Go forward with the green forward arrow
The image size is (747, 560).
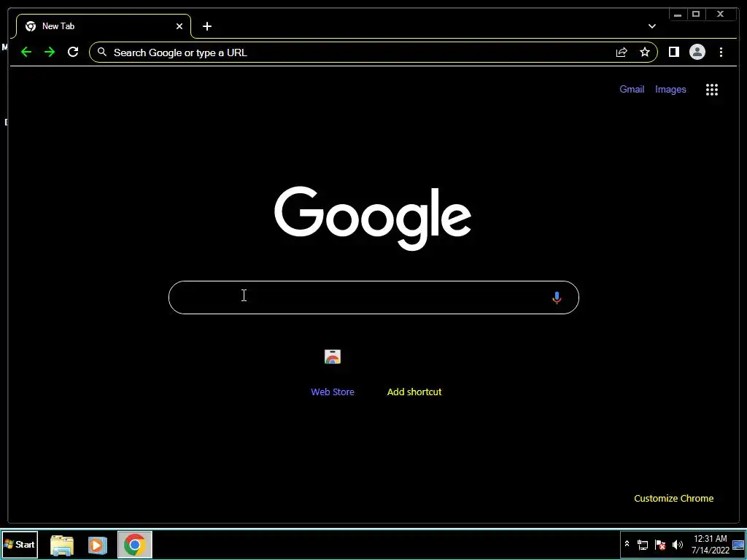coord(50,52)
